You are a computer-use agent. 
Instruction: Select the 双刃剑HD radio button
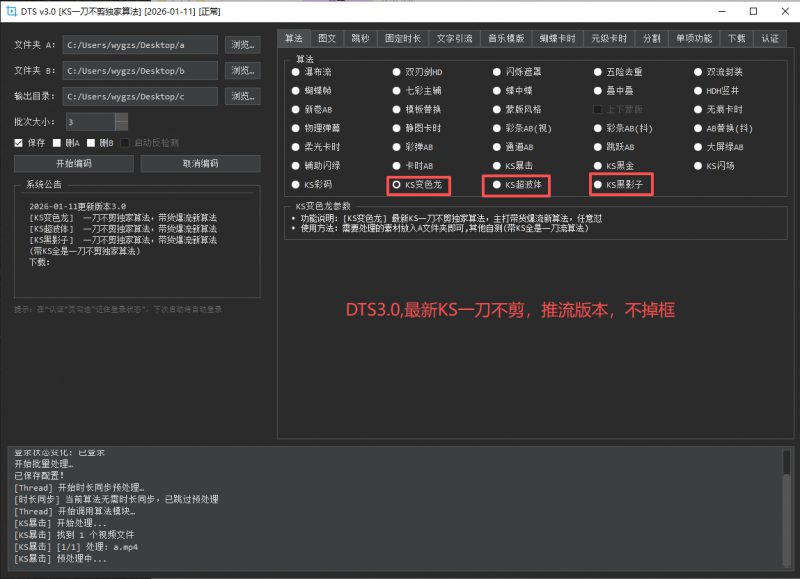click(397, 71)
